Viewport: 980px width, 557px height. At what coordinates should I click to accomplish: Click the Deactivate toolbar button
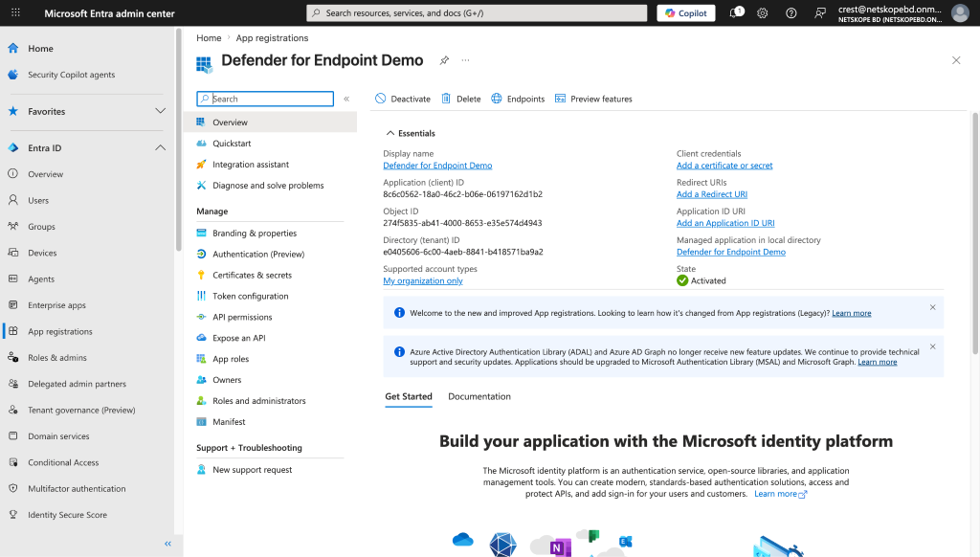(403, 99)
